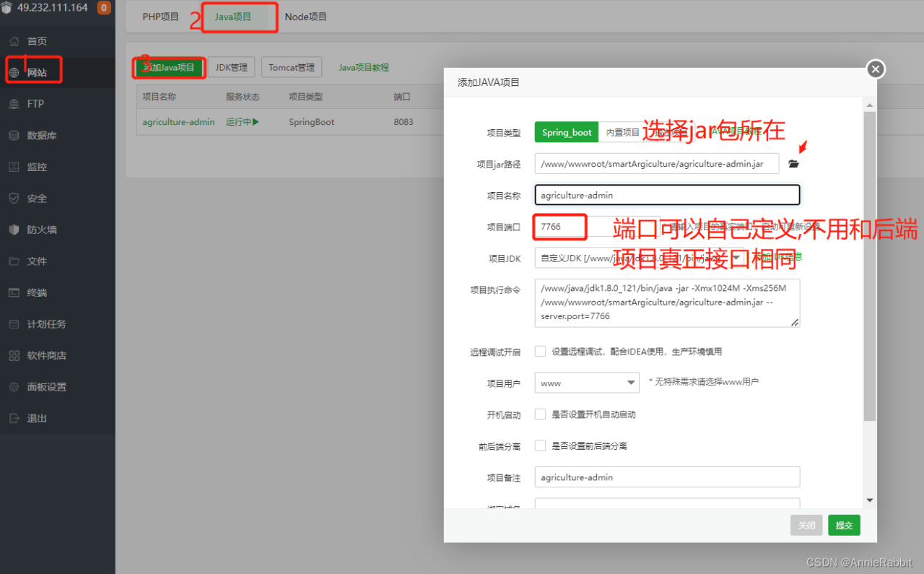924x574 pixels.
Task: Open the 项目用户 www user dropdown
Action: tap(586, 382)
